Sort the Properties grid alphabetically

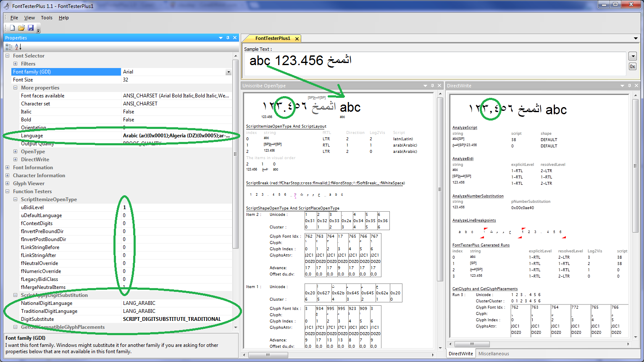18,47
